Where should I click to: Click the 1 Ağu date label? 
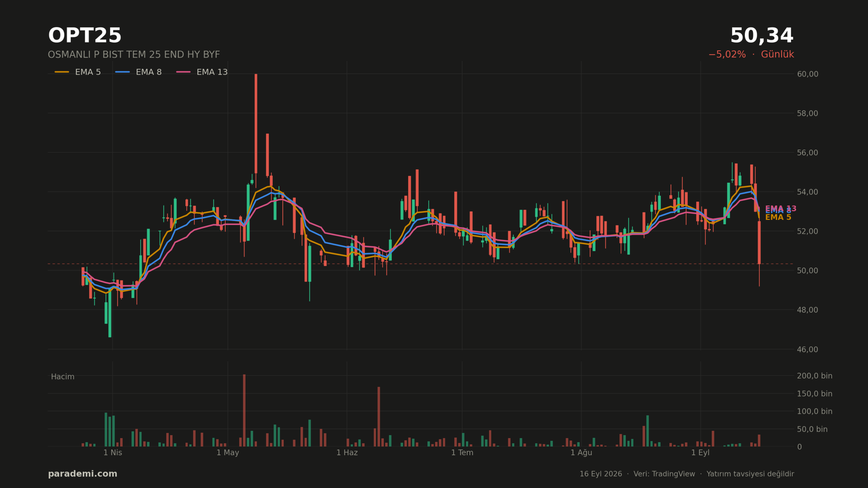pyautogui.click(x=581, y=453)
